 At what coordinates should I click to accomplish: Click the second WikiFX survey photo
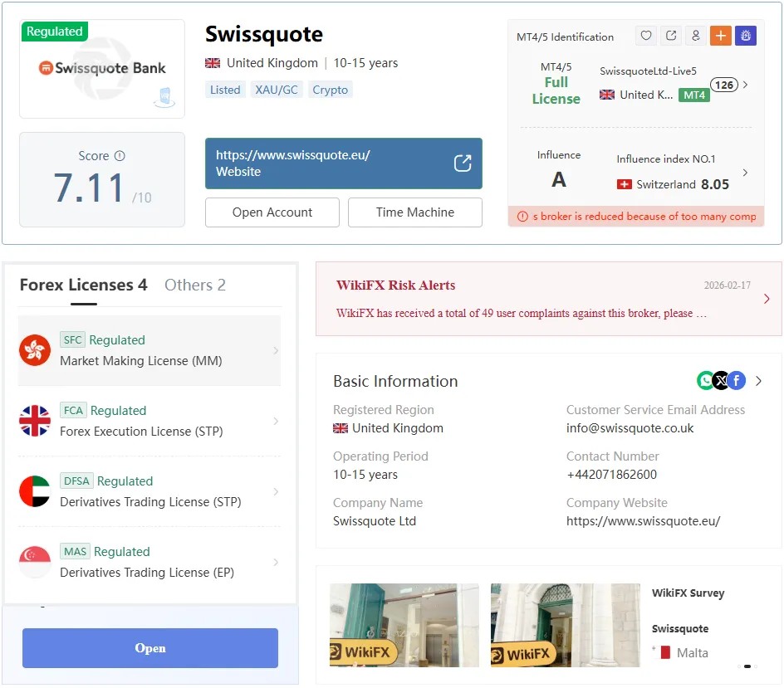565,625
